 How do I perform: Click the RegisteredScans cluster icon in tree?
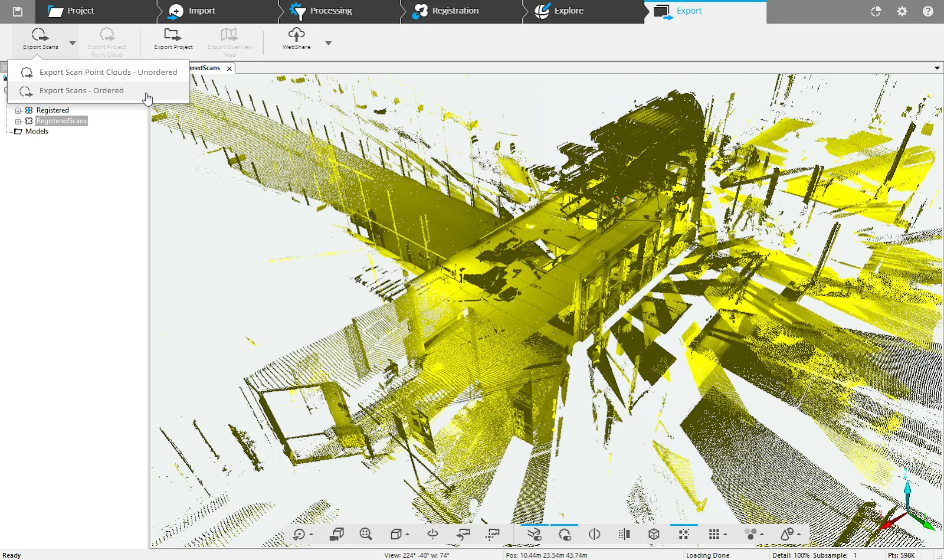28,121
